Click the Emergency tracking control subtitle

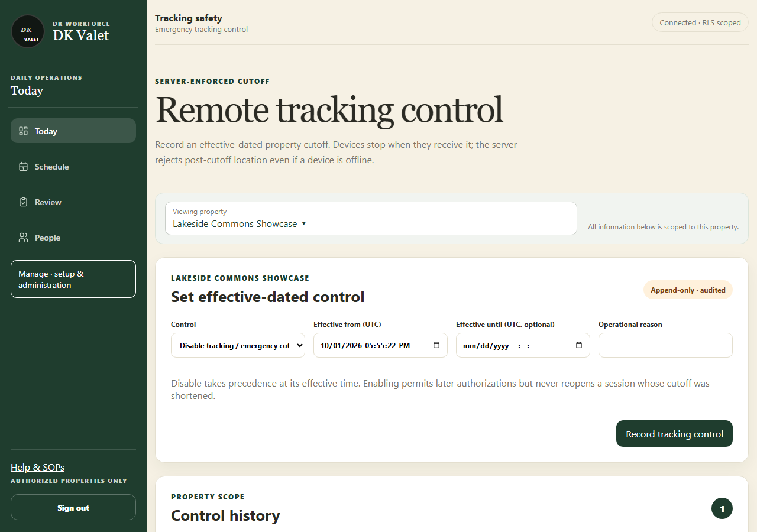click(202, 30)
